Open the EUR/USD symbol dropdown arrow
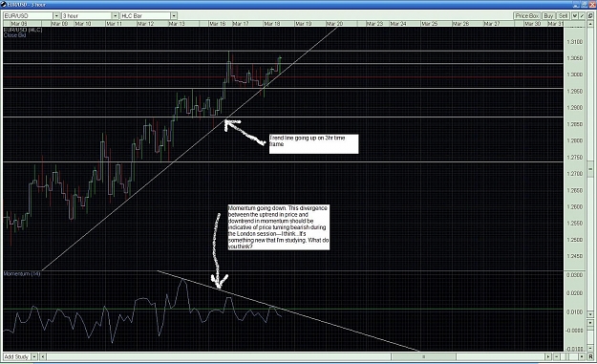This screenshot has width=597, height=364. [x=56, y=15]
